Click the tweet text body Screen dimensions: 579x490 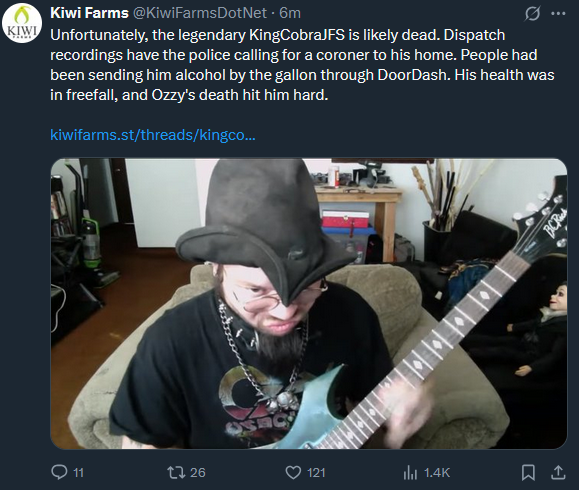[x=302, y=65]
